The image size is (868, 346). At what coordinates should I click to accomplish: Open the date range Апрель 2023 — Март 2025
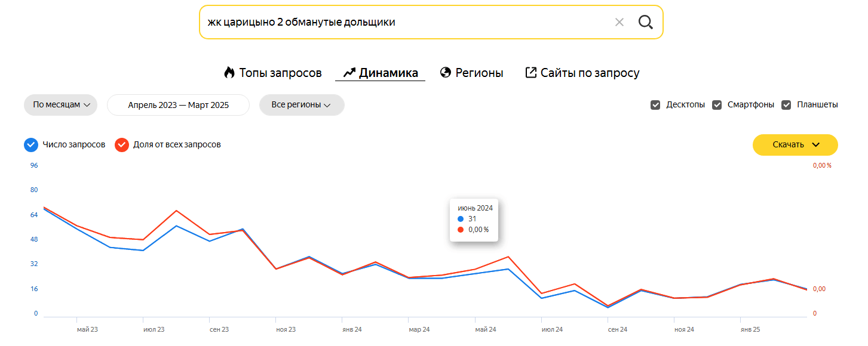point(178,105)
